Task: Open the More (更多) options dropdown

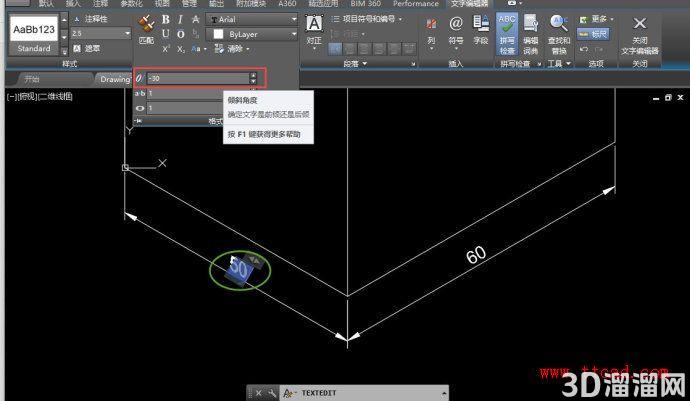Action: coord(597,19)
